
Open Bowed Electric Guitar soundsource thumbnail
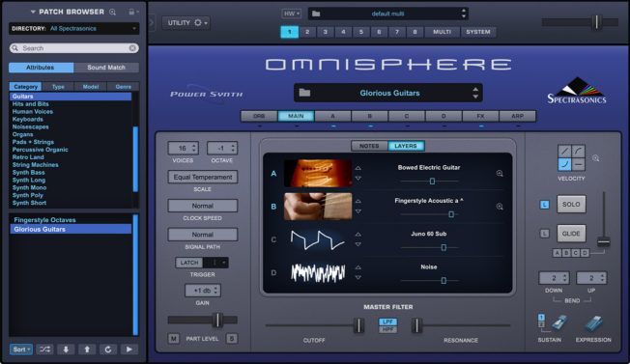[318, 173]
